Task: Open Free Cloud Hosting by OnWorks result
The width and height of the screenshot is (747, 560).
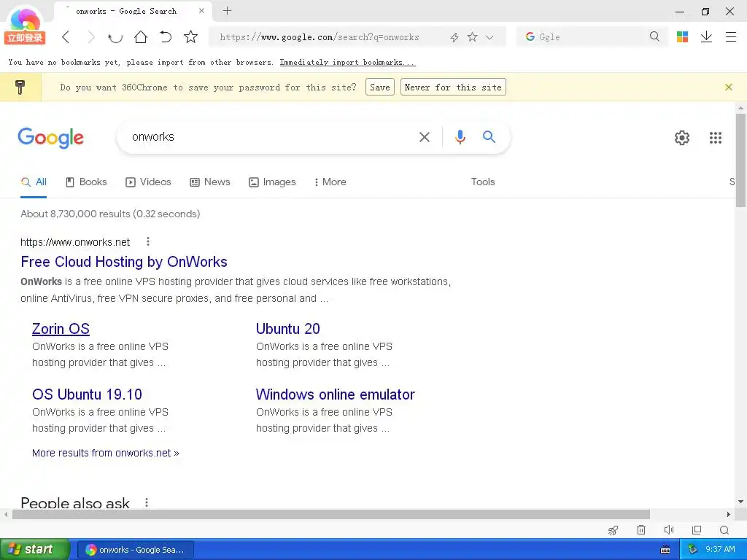Action: (x=124, y=262)
